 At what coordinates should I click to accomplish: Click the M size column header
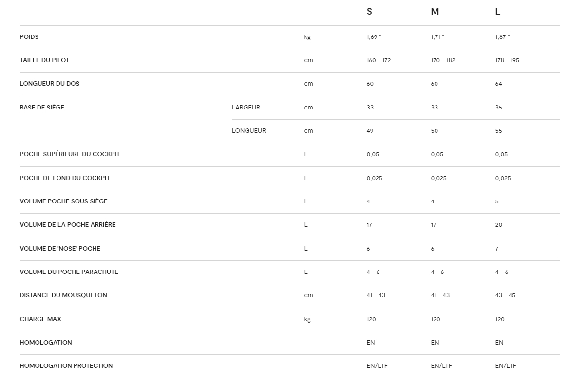[x=435, y=12]
